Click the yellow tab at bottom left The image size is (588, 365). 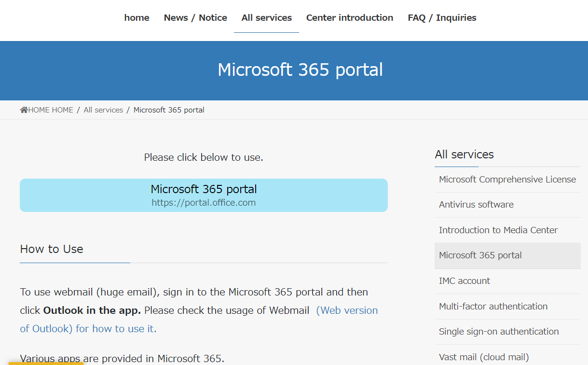pyautogui.click(x=46, y=363)
